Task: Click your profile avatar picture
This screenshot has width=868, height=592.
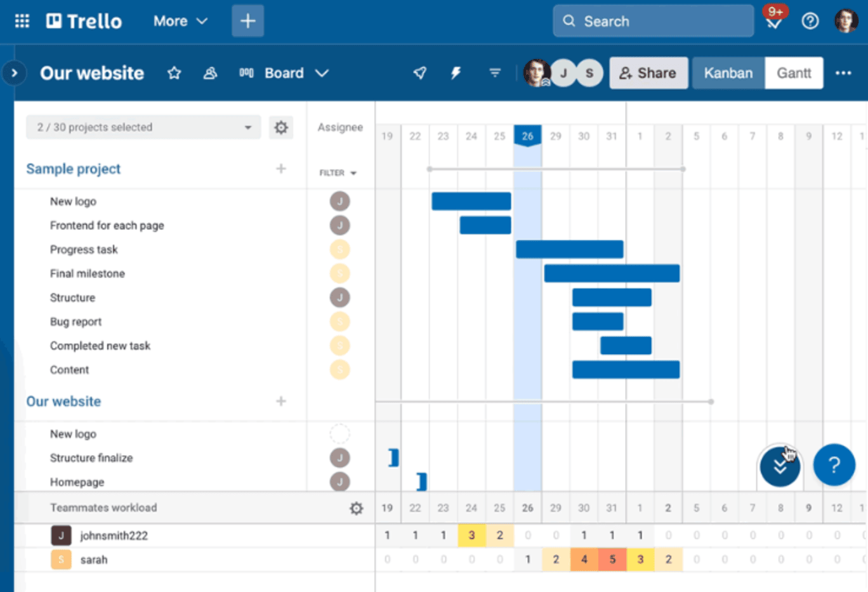Action: 846,20
